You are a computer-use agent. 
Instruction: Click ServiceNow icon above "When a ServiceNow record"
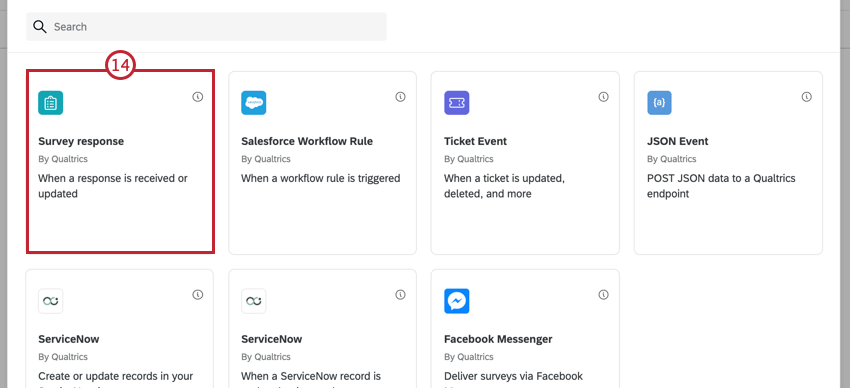coord(254,301)
